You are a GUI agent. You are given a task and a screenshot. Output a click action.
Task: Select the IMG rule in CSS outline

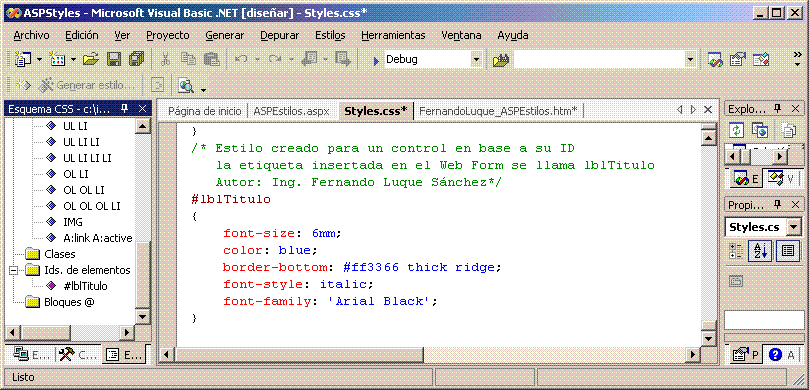coord(73,222)
